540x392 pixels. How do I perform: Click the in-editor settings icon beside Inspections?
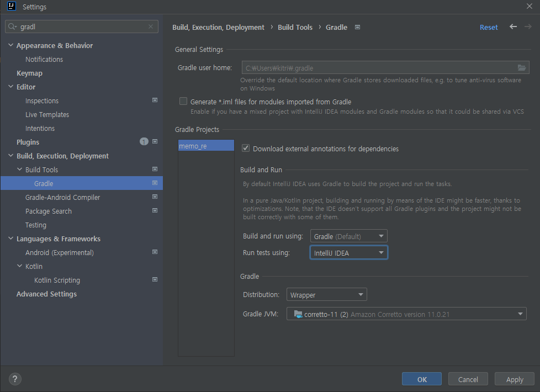pyautogui.click(x=155, y=100)
